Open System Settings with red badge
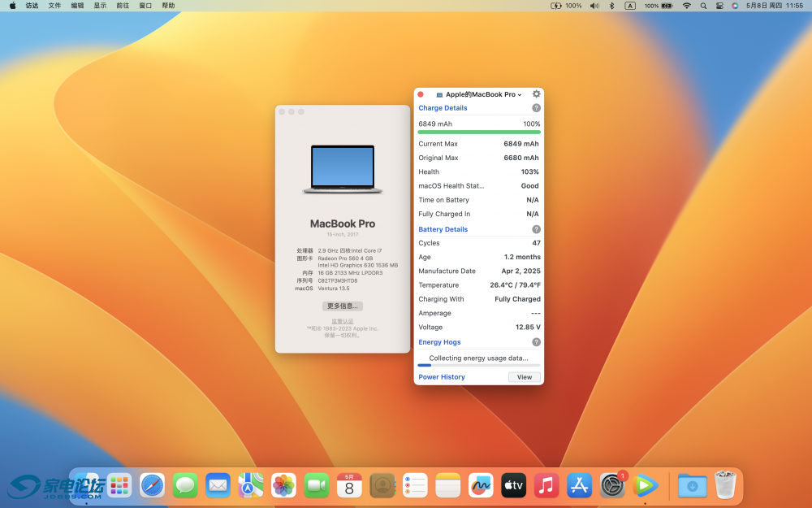This screenshot has height=508, width=812. (612, 486)
